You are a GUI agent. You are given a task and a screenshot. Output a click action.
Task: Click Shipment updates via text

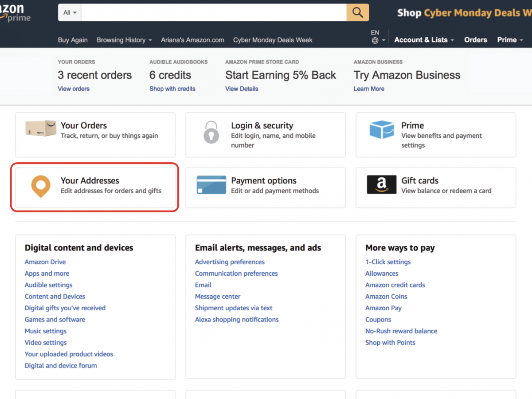point(234,308)
